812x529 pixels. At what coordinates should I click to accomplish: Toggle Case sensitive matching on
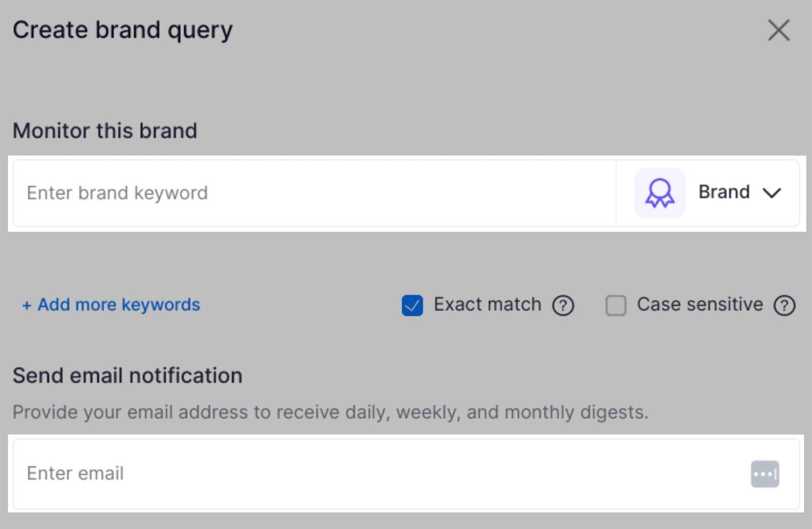point(616,305)
